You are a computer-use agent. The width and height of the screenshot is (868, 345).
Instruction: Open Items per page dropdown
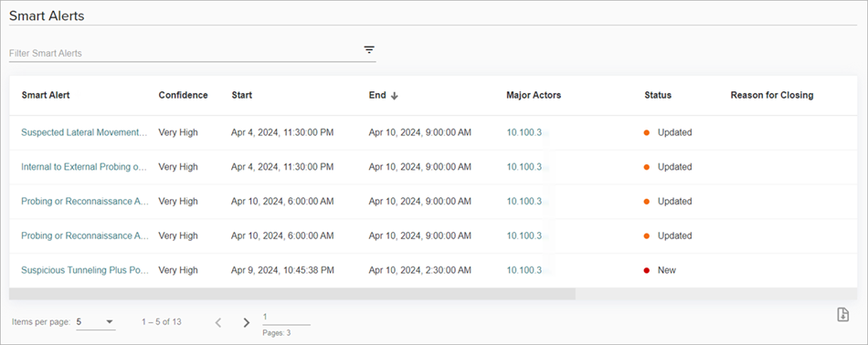click(x=96, y=322)
